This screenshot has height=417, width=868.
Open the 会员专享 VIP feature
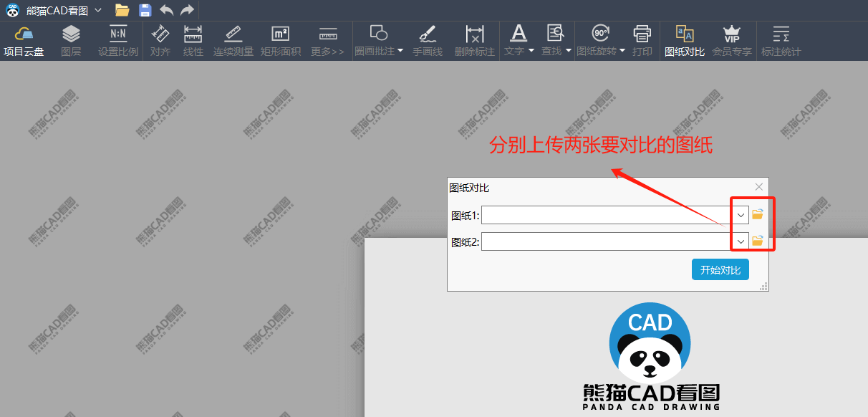click(732, 41)
